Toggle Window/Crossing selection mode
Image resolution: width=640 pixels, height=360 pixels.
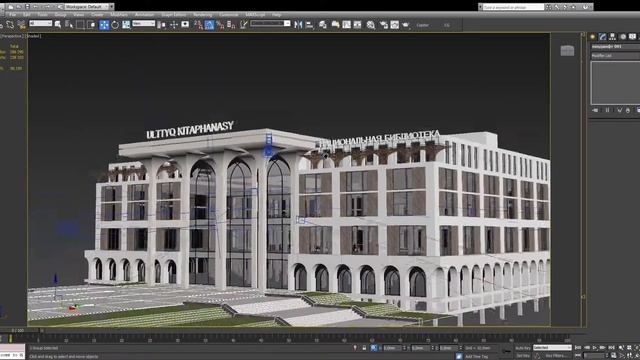click(91, 25)
